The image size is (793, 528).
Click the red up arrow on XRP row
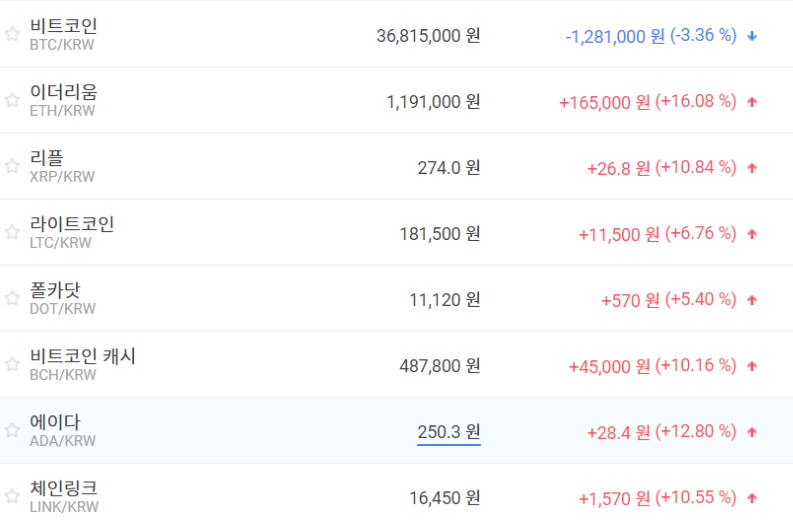tap(752, 168)
